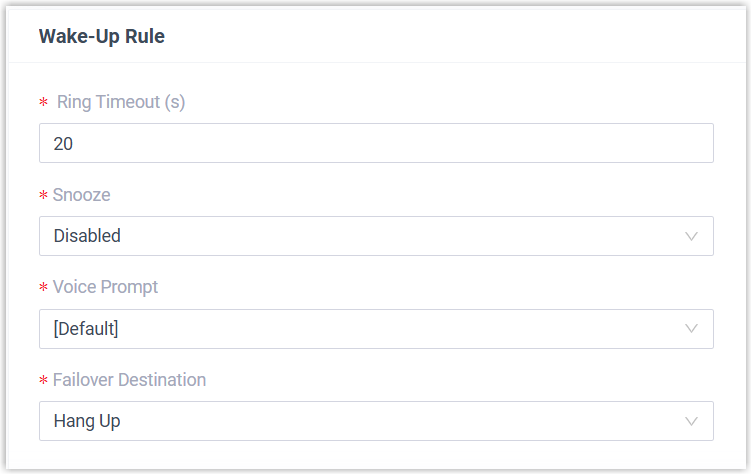The image size is (752, 475).
Task: Click the value 20 in Ring Timeout
Action: (x=63, y=144)
